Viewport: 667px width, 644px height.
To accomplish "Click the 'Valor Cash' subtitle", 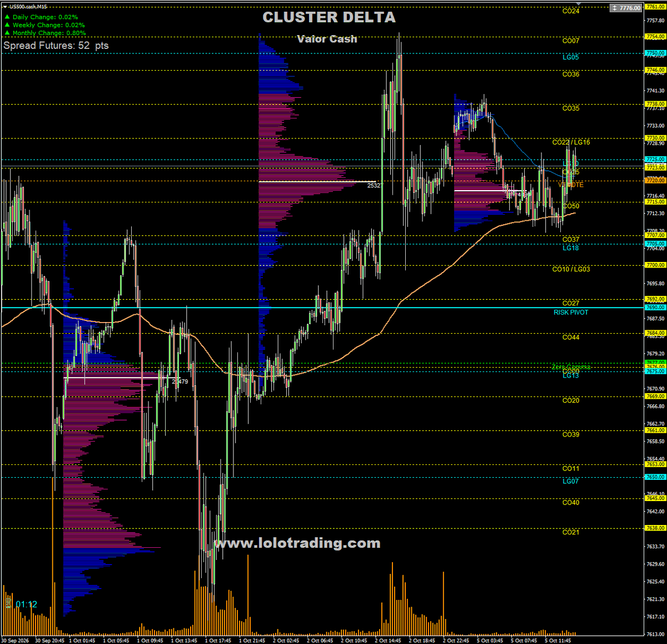I will click(x=327, y=39).
